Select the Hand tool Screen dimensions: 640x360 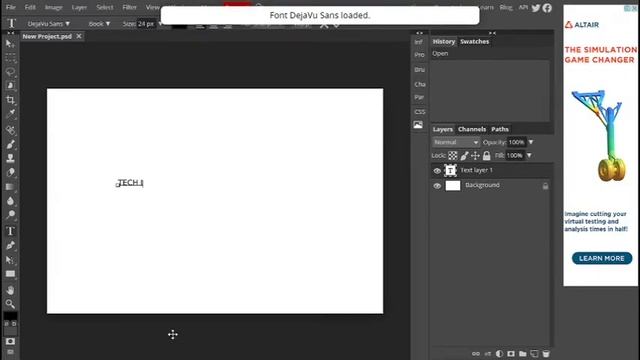click(10, 290)
